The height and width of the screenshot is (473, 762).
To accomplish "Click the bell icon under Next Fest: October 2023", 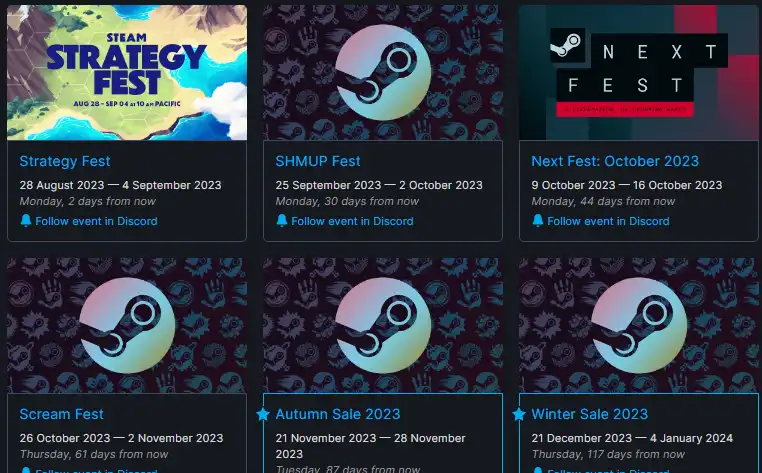I will click(x=537, y=221).
